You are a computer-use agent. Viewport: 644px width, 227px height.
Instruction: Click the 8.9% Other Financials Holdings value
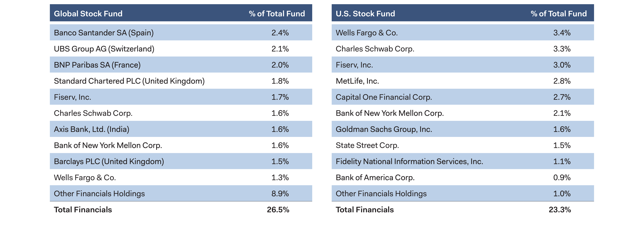coord(280,194)
